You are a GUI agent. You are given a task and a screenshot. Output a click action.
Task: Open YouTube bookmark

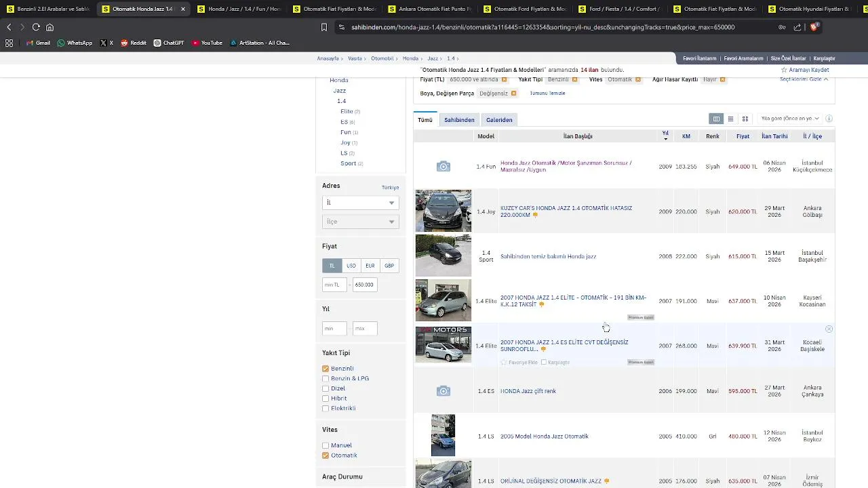pos(207,43)
